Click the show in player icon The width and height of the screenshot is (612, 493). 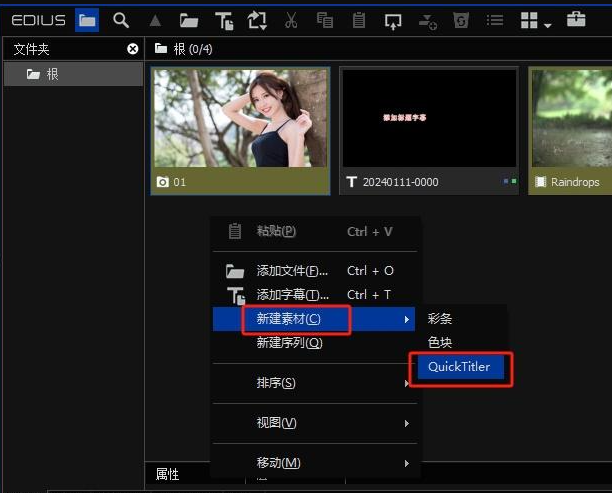tap(393, 21)
